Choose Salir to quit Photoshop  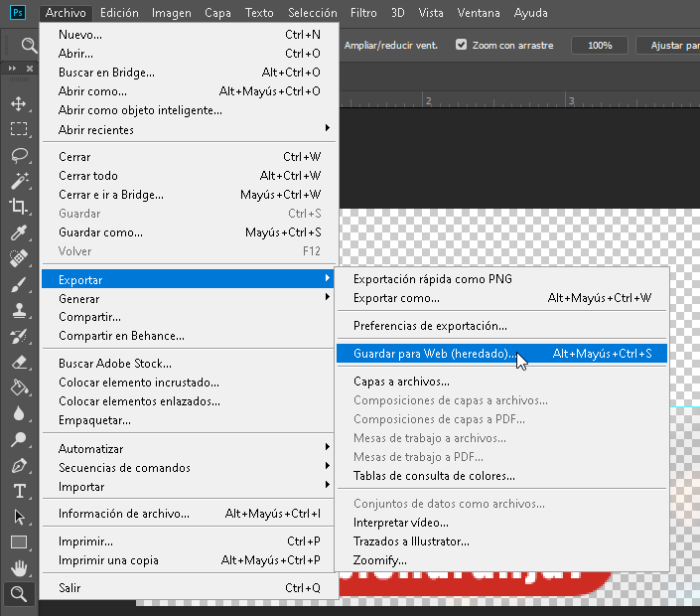tap(189, 588)
